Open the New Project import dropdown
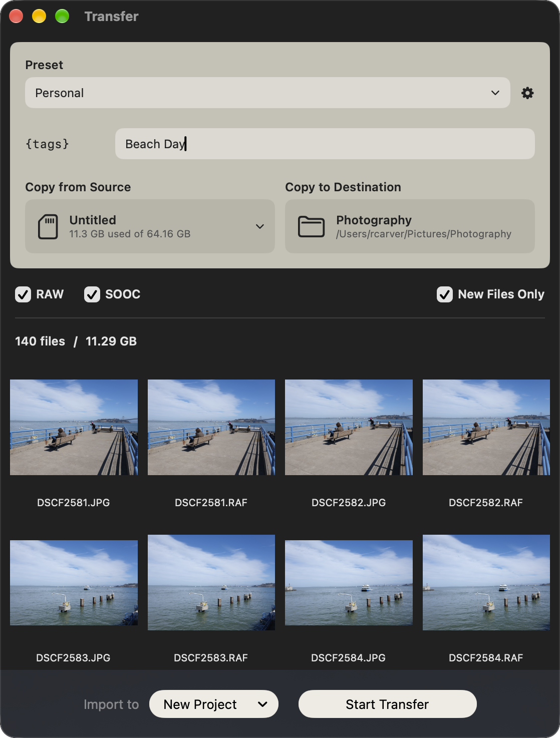Viewport: 560px width, 738px height. tap(214, 704)
